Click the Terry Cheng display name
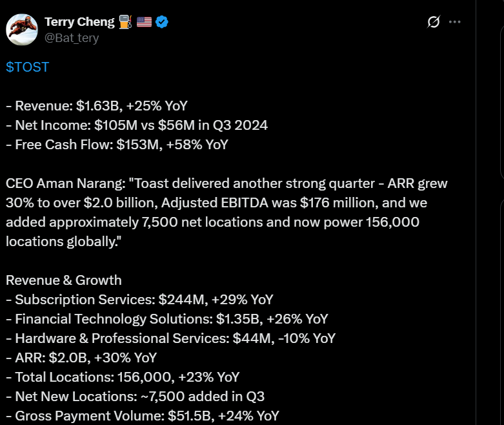 tap(79, 22)
